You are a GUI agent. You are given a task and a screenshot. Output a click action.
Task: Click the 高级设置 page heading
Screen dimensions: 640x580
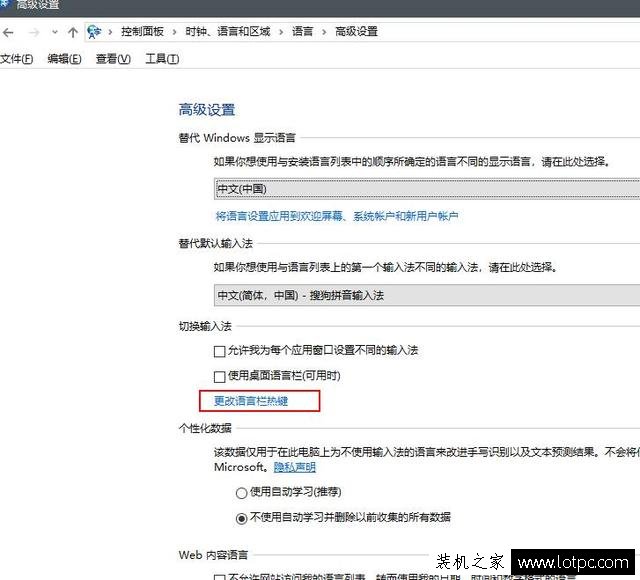click(x=207, y=110)
